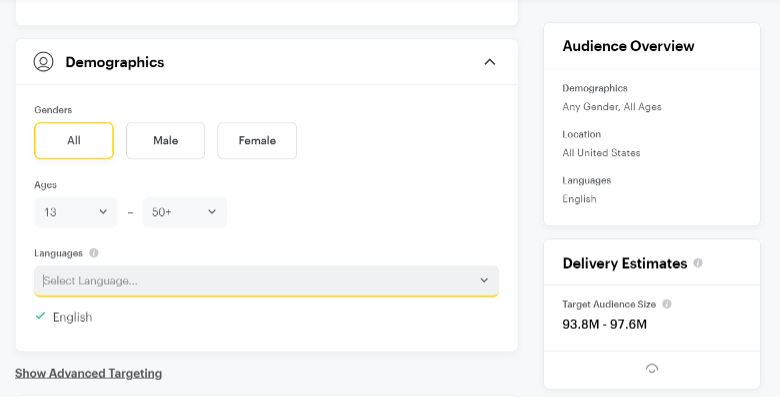Click the 93.8M - 97.6M audience size value

pyautogui.click(x=604, y=324)
